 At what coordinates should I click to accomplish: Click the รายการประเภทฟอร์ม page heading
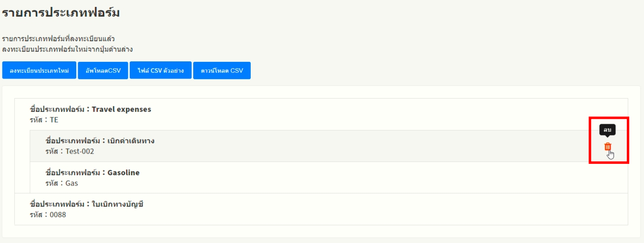pos(61,13)
